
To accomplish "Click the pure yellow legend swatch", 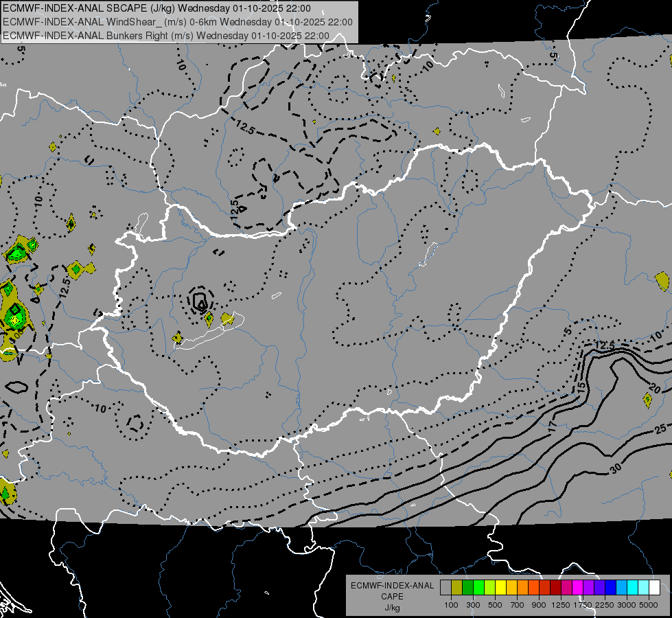I will click(500, 588).
